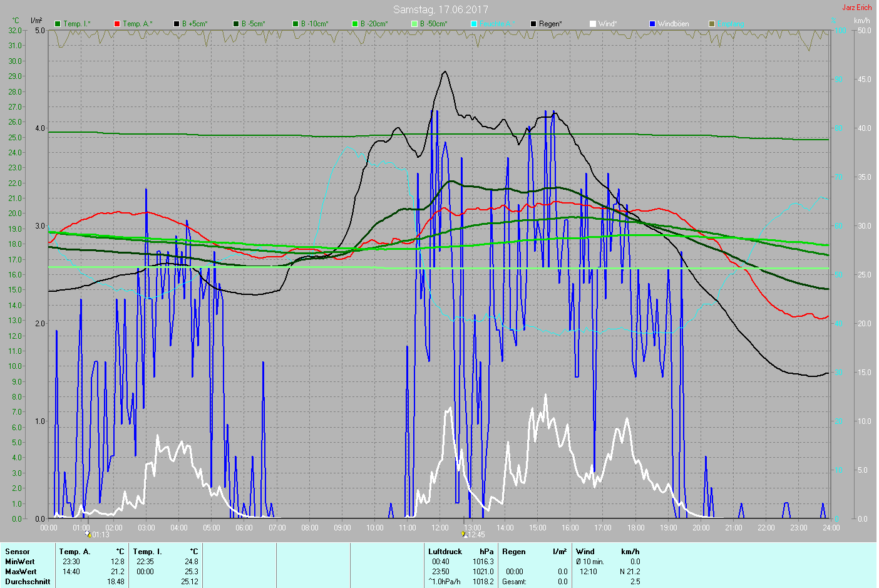Screen dimensions: 879x588
Task: Click the 12:00 label on the time axis
Action: click(x=440, y=528)
